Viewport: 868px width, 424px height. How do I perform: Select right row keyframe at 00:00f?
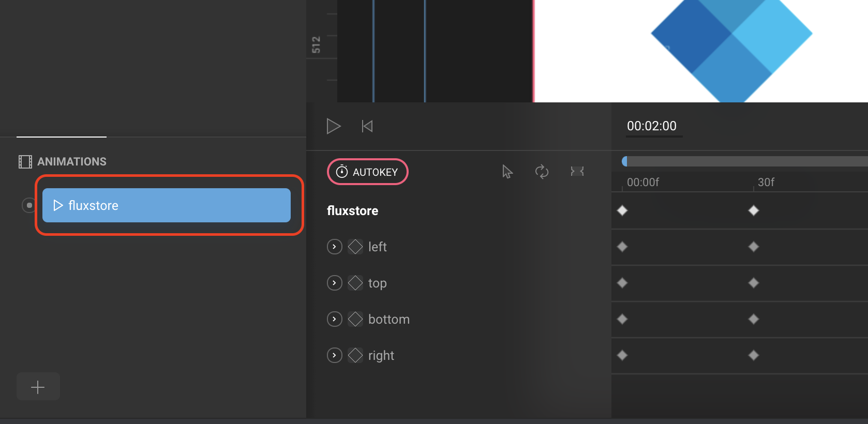pos(622,355)
